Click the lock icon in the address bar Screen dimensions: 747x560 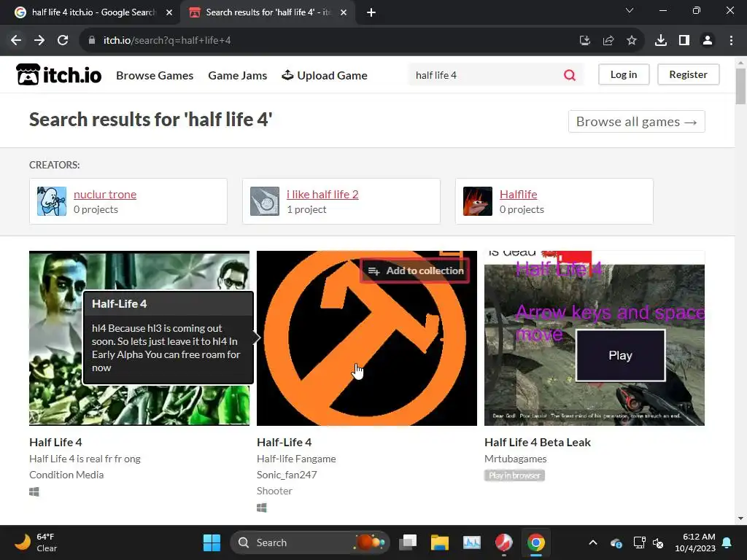click(92, 41)
